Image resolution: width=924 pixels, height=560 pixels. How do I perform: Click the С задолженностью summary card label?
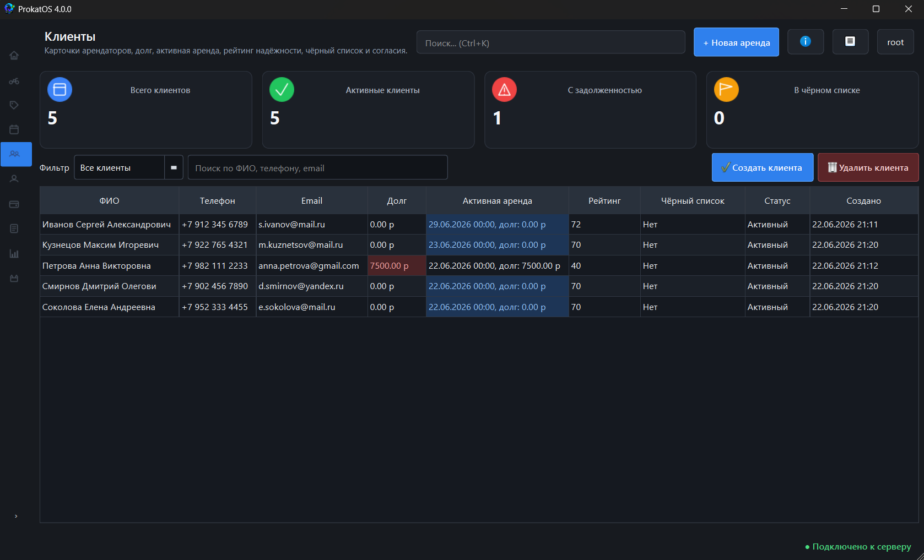pyautogui.click(x=604, y=90)
